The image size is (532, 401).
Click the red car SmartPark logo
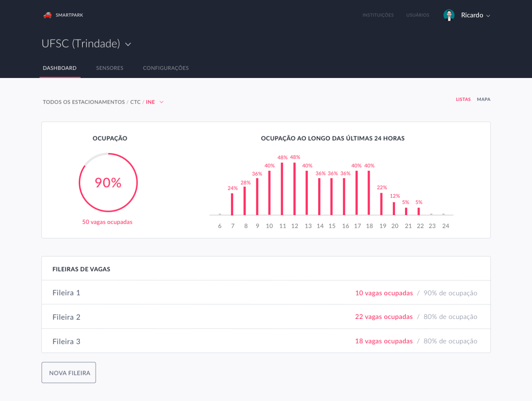pyautogui.click(x=48, y=15)
